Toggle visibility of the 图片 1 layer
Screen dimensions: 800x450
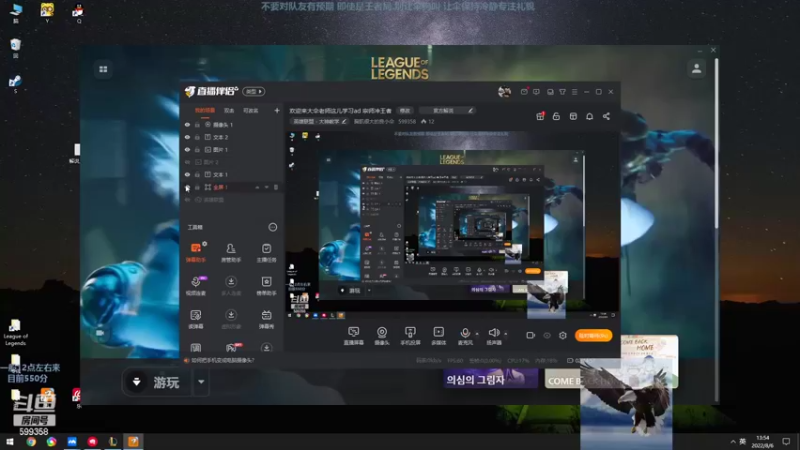(187, 149)
